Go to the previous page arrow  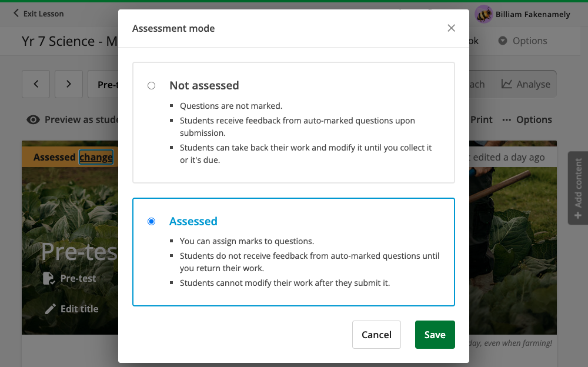pyautogui.click(x=36, y=84)
